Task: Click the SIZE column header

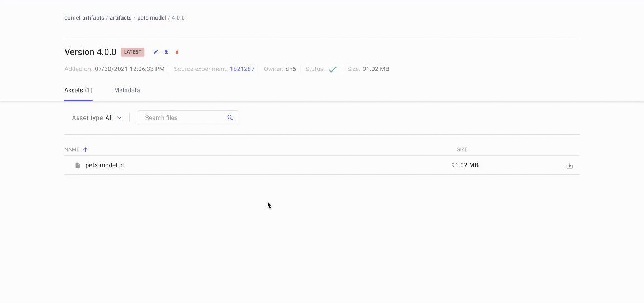Action: click(x=462, y=149)
